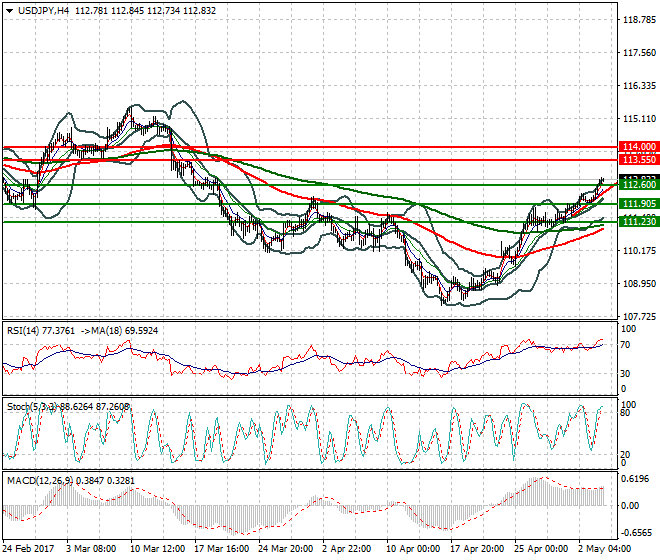Click the 107.725 price axis value
This screenshot has width=660, height=560.
click(x=639, y=316)
